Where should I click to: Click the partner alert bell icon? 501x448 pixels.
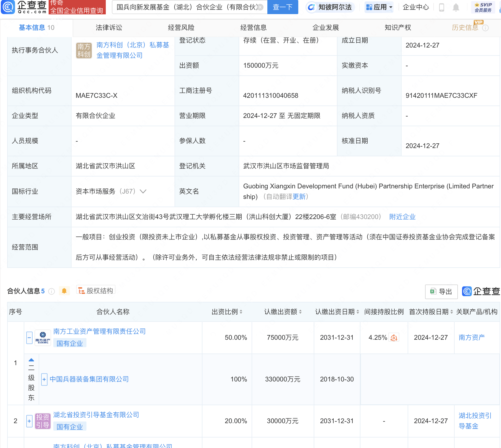pos(64,291)
